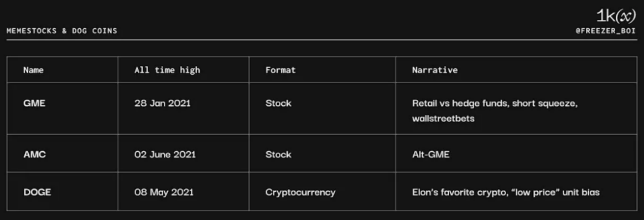Viewport: 644px width, 220px height.
Task: Click the Cryptocurrency format cell
Action: click(300, 192)
